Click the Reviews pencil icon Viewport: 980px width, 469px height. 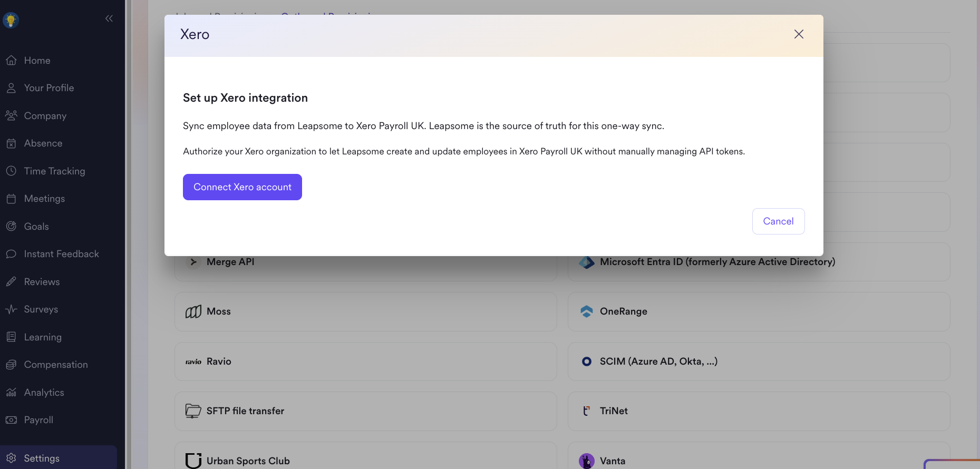pyautogui.click(x=11, y=282)
